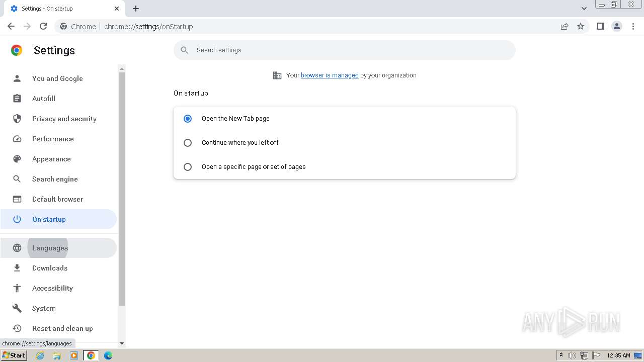This screenshot has width=644, height=362.
Task: Open Languages settings
Action: [x=58, y=248]
